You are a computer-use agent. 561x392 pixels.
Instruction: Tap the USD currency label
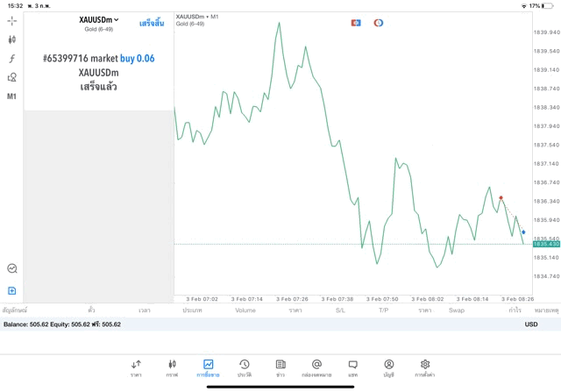pos(531,324)
